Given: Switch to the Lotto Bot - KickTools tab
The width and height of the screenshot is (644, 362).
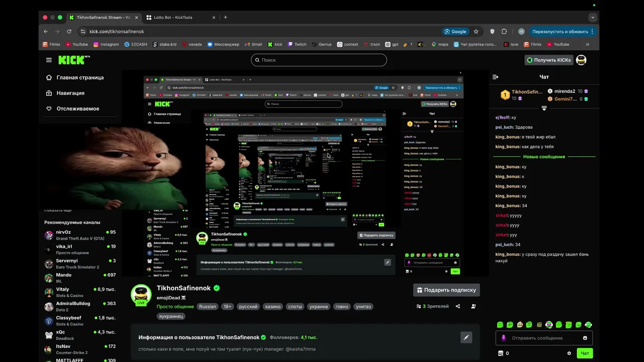Looking at the screenshot, I should 181,17.
